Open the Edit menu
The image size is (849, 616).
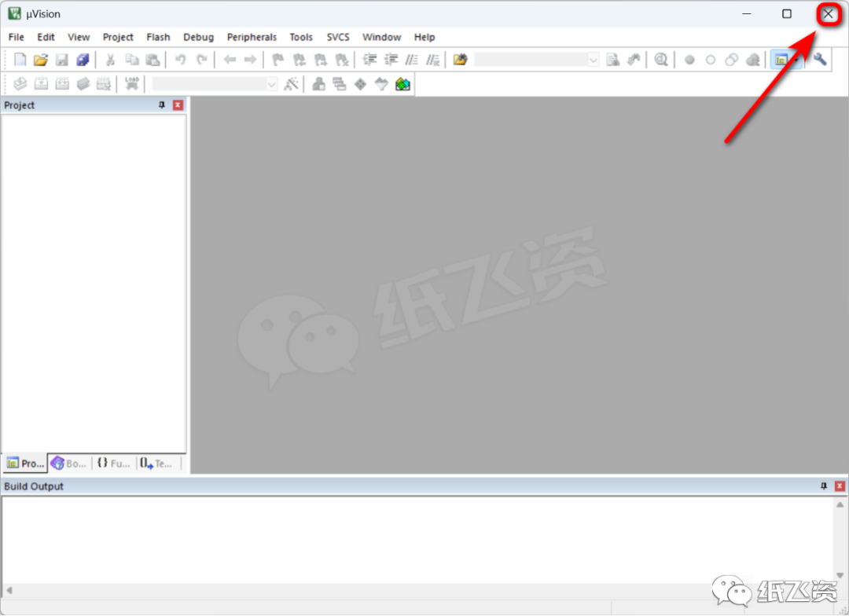pyautogui.click(x=46, y=37)
